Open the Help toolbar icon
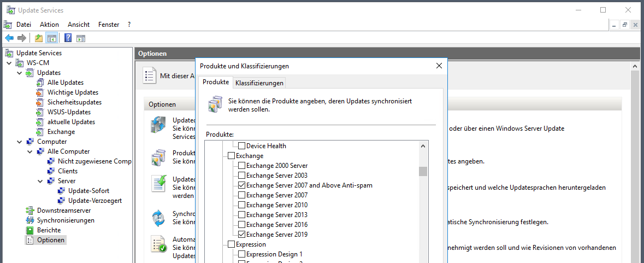Screen dimensions: 644x263 68,38
